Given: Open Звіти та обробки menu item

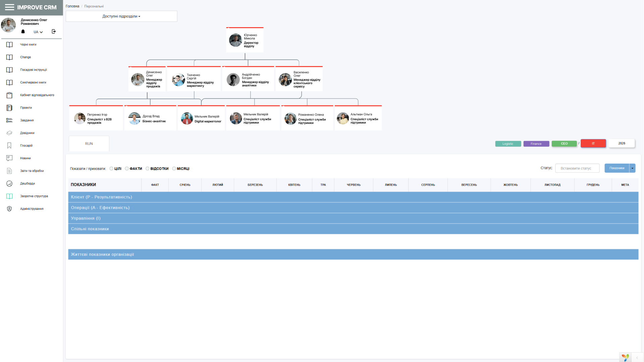Looking at the screenshot, I should pos(32,171).
